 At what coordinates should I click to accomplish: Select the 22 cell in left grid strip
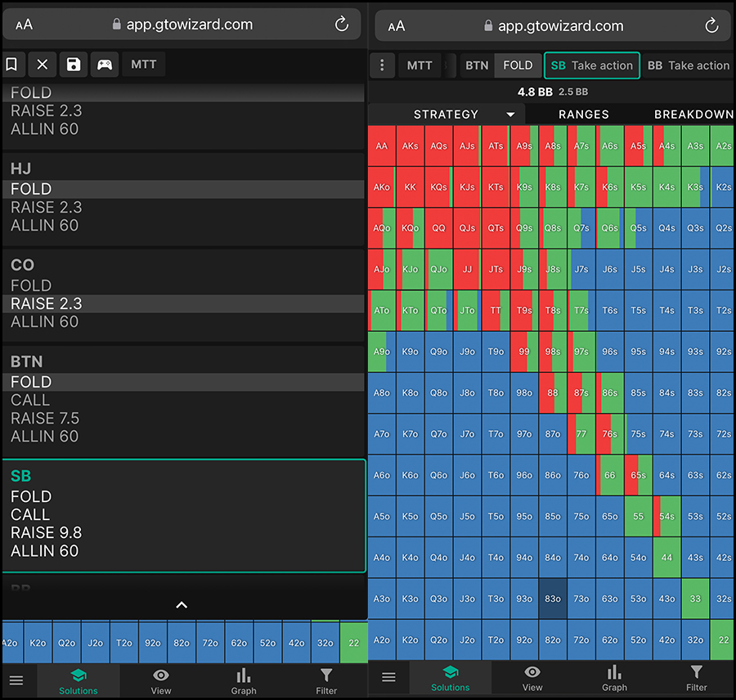click(x=353, y=643)
